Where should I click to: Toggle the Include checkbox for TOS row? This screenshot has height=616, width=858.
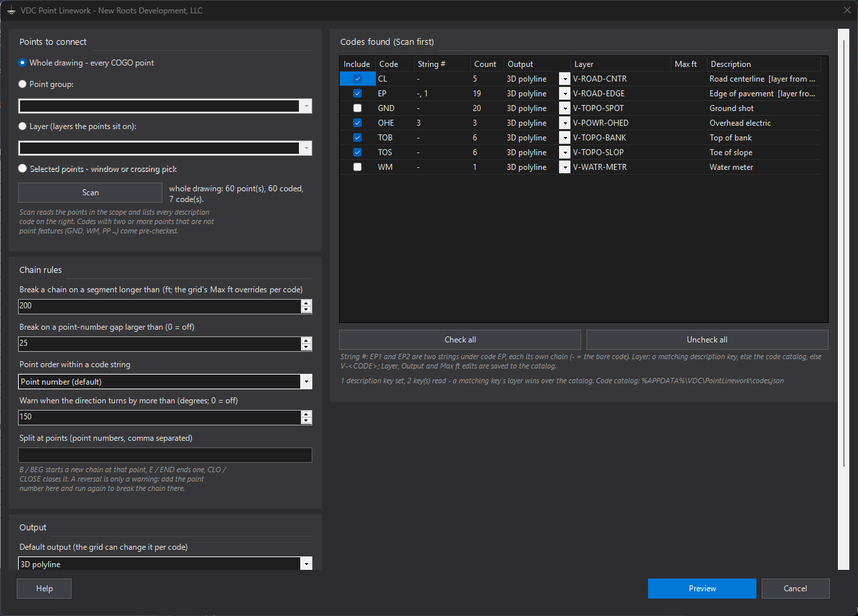[357, 152]
